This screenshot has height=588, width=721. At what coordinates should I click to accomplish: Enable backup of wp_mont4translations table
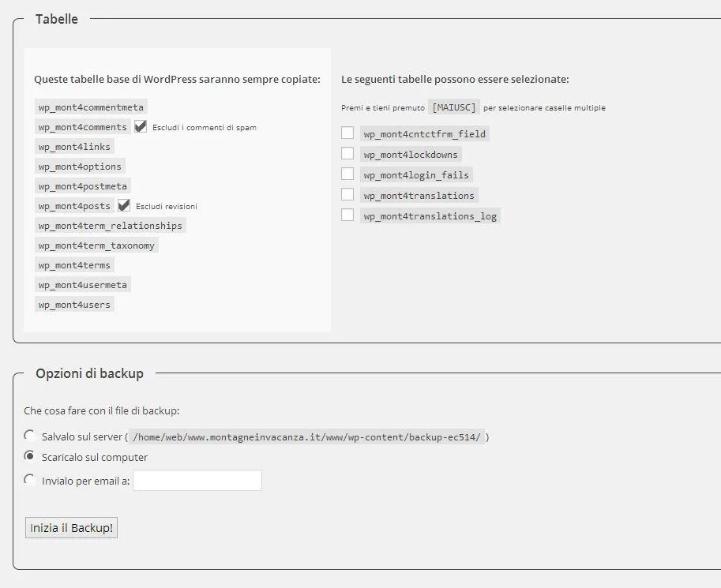click(x=347, y=194)
